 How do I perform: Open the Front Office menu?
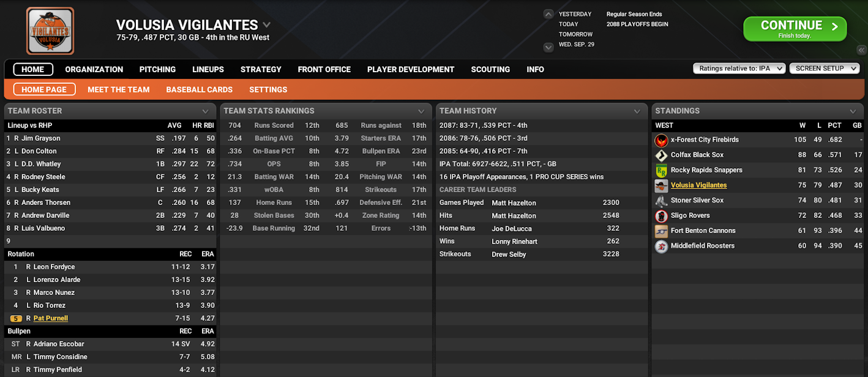click(324, 69)
